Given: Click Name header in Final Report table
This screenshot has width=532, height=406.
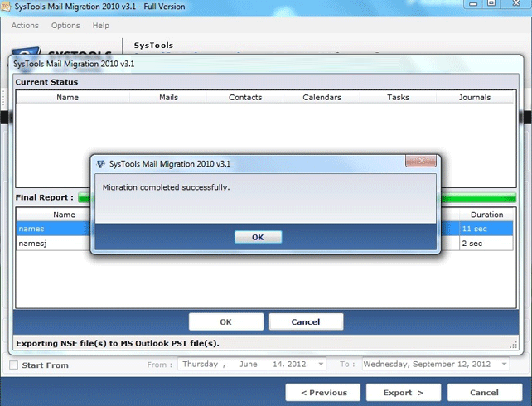Looking at the screenshot, I should point(64,215).
